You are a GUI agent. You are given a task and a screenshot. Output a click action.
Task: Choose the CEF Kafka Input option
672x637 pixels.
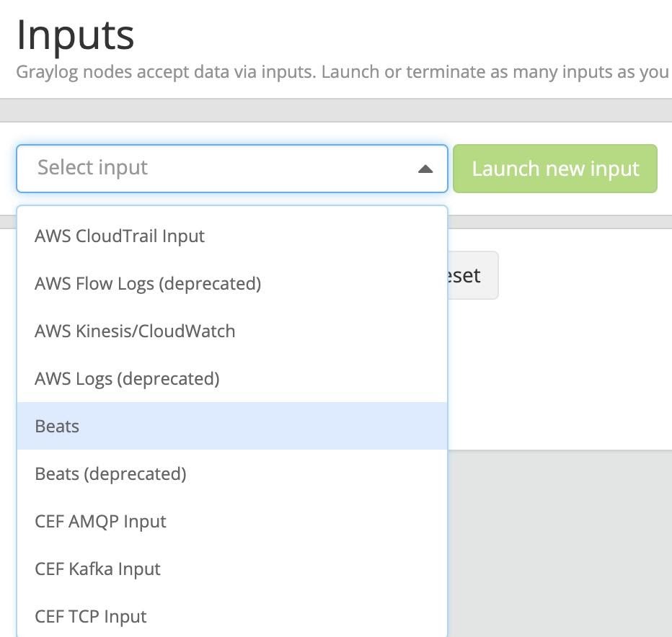tap(97, 569)
